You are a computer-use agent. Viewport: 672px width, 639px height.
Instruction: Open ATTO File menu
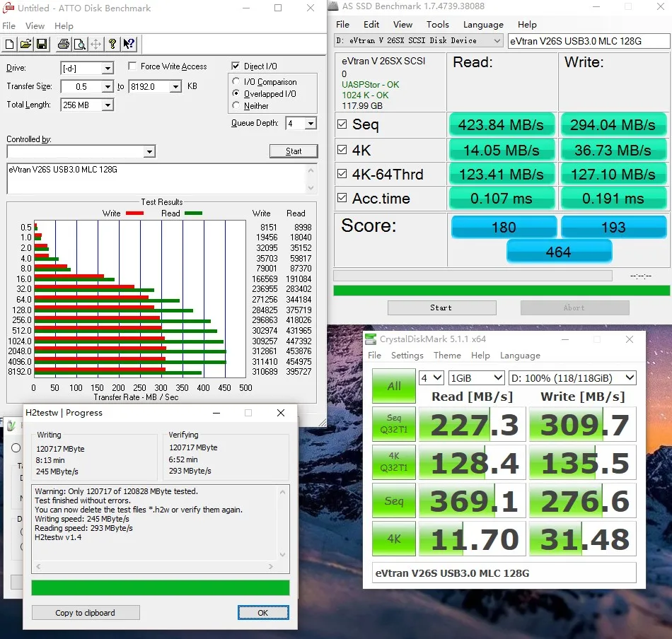[x=8, y=25]
